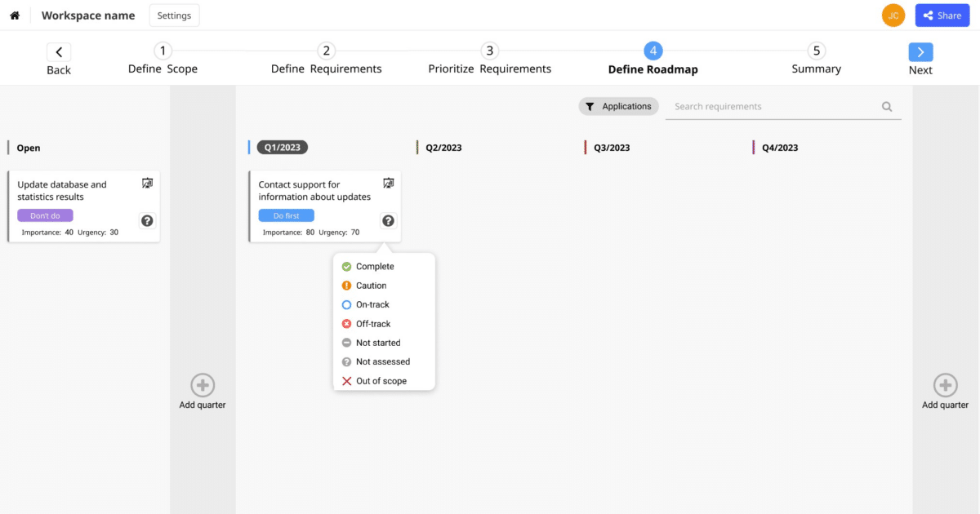
Task: Click status question mark on Update database card
Action: [147, 220]
